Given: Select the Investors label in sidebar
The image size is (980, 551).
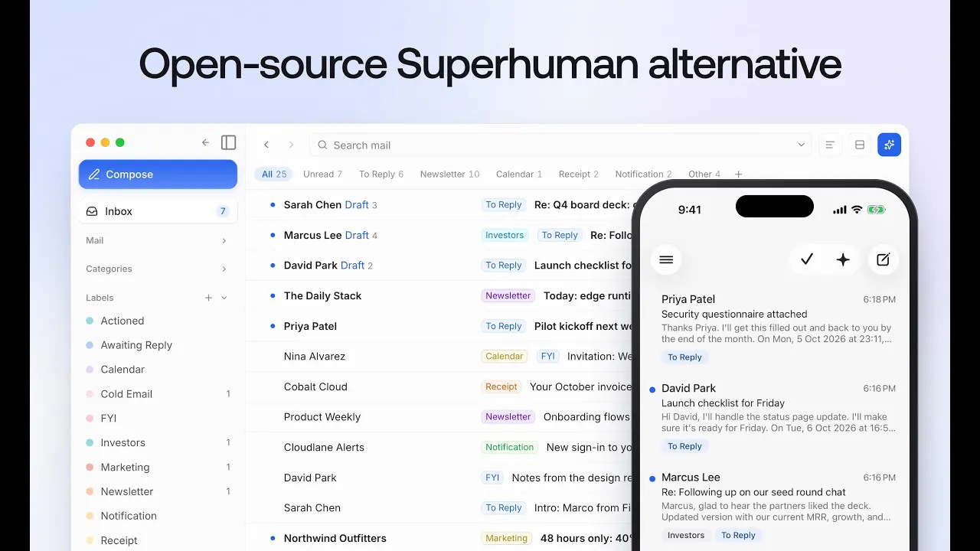Looking at the screenshot, I should click(158, 442).
